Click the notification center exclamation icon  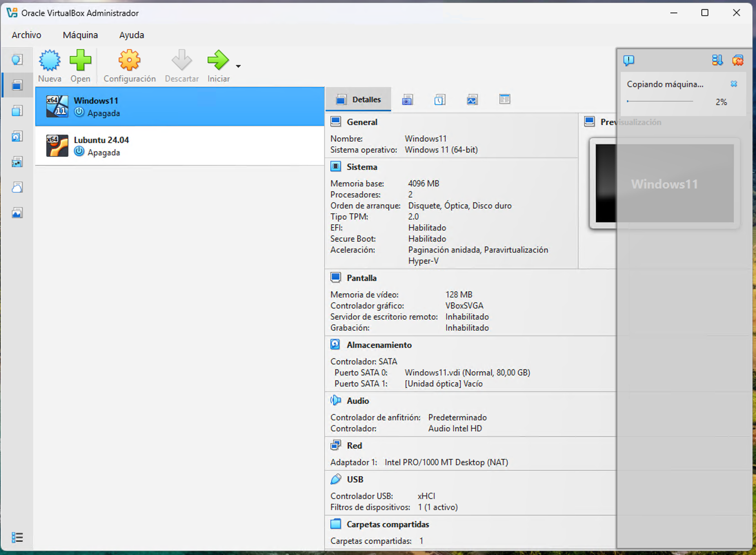(628, 60)
